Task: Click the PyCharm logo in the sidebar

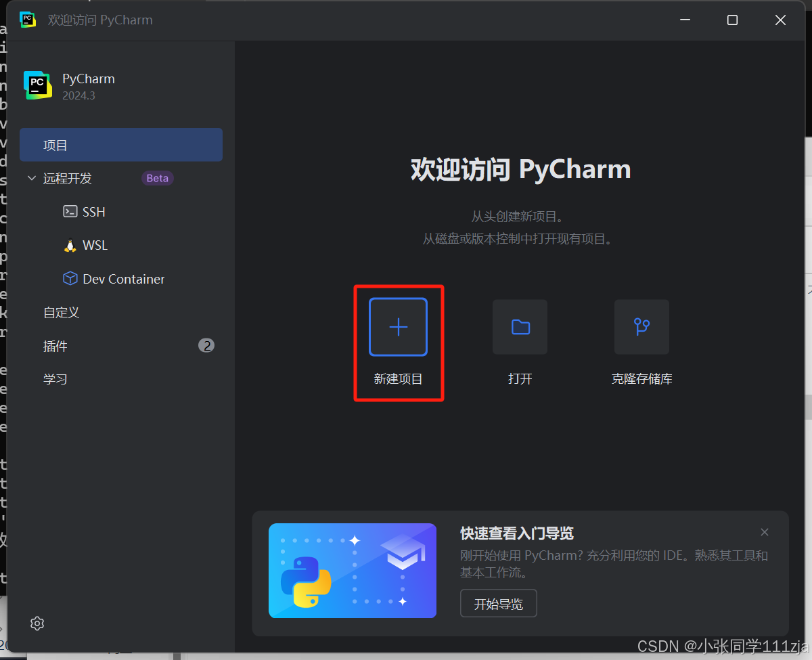Action: coord(38,85)
